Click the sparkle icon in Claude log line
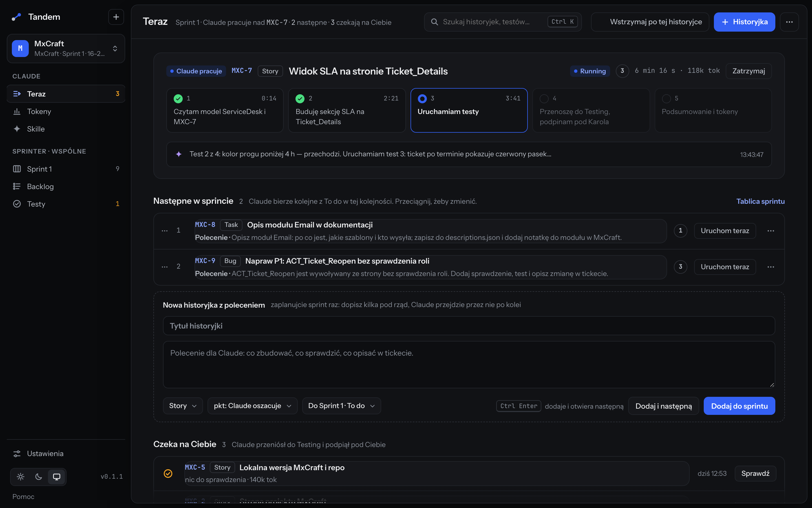Viewport: 812px width, 508px height. (x=179, y=154)
